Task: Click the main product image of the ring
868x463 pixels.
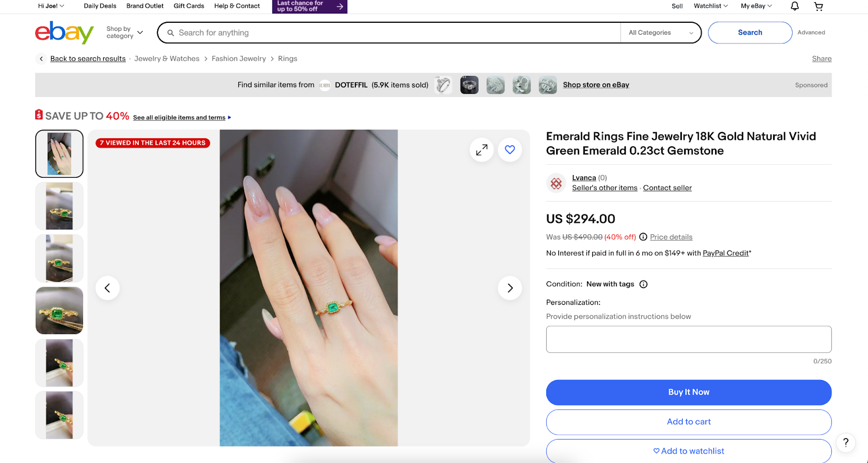Action: (x=309, y=288)
